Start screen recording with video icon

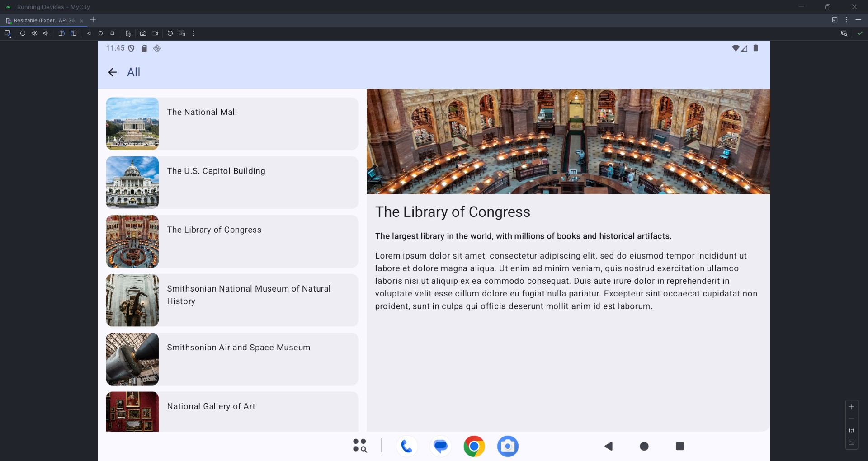(x=155, y=33)
